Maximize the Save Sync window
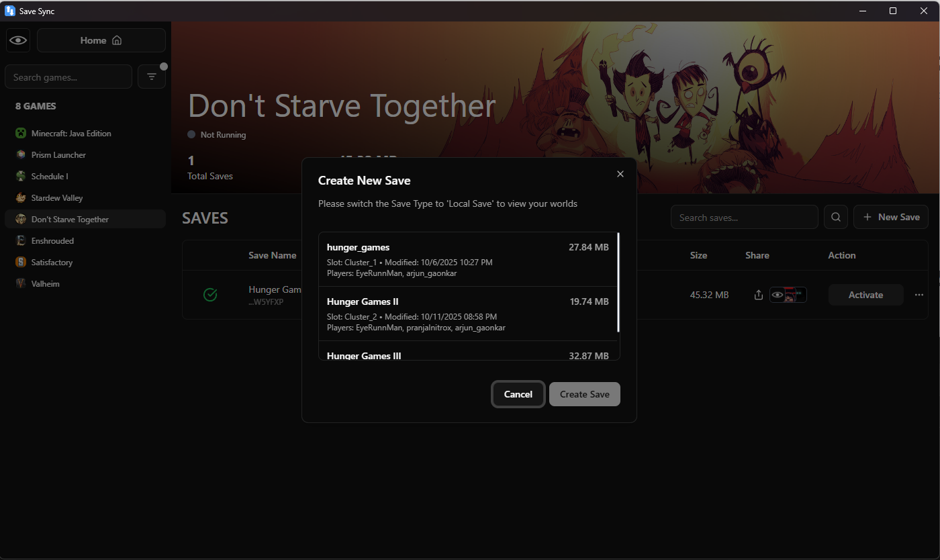This screenshot has width=940, height=560. pyautogui.click(x=893, y=11)
